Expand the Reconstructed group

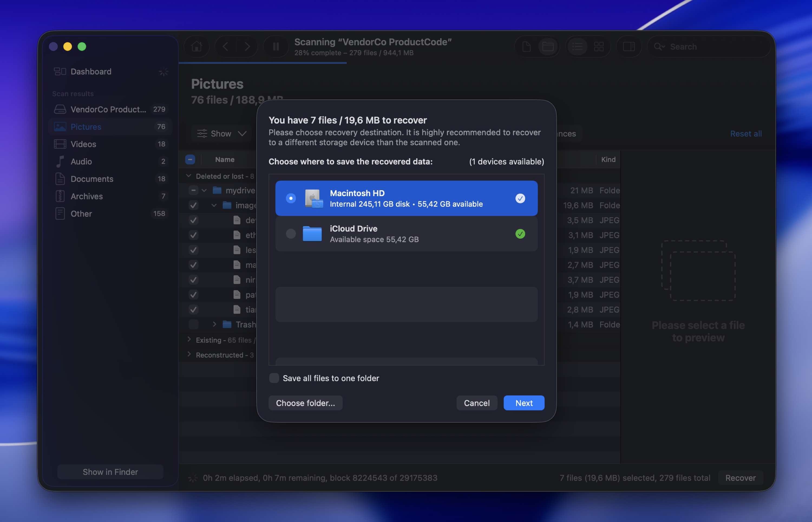(189, 355)
